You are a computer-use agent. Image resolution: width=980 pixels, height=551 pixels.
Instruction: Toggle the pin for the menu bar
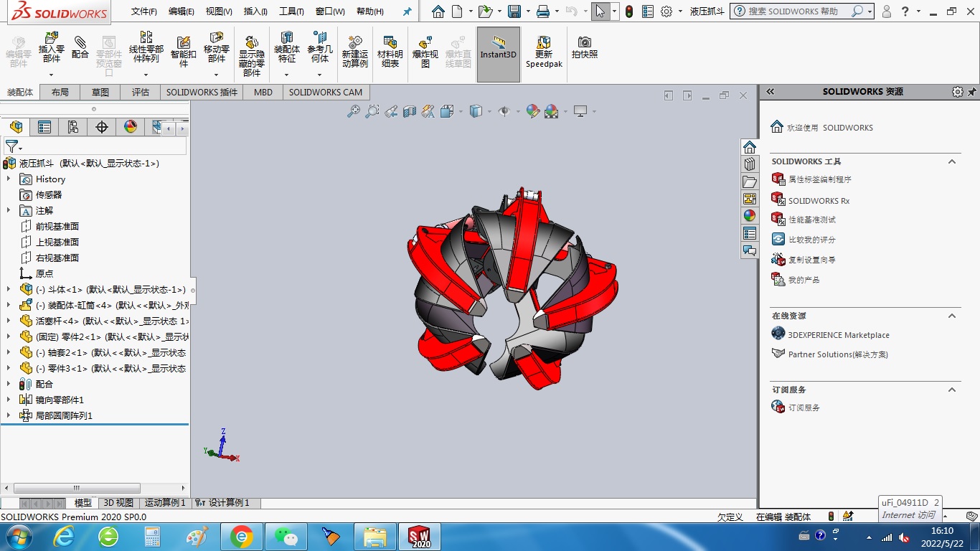[407, 11]
